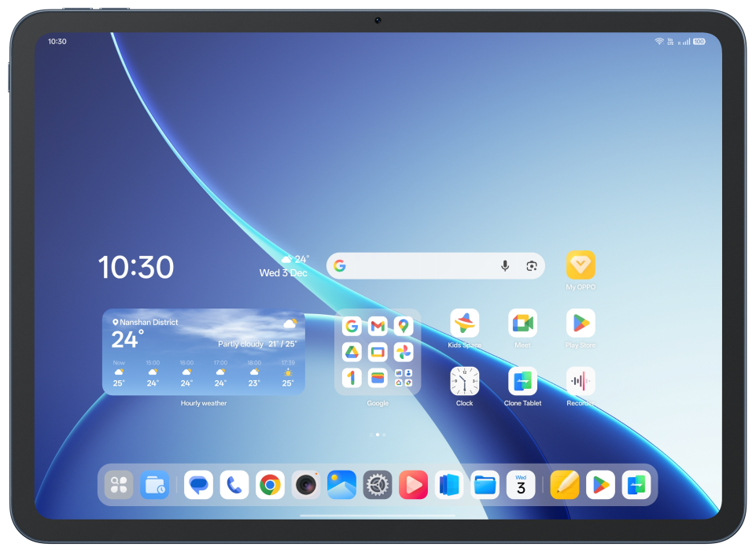
Task: Click the Google search bar field
Action: (435, 266)
